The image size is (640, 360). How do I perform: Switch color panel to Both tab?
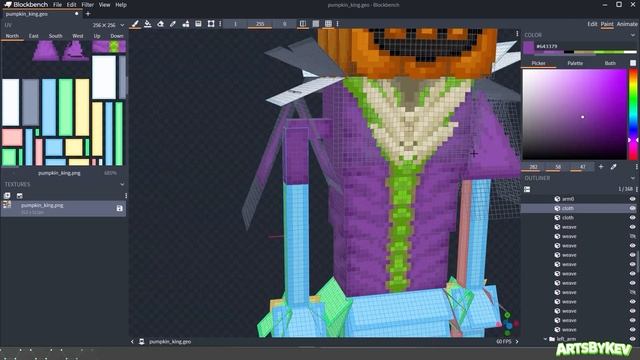[610, 63]
